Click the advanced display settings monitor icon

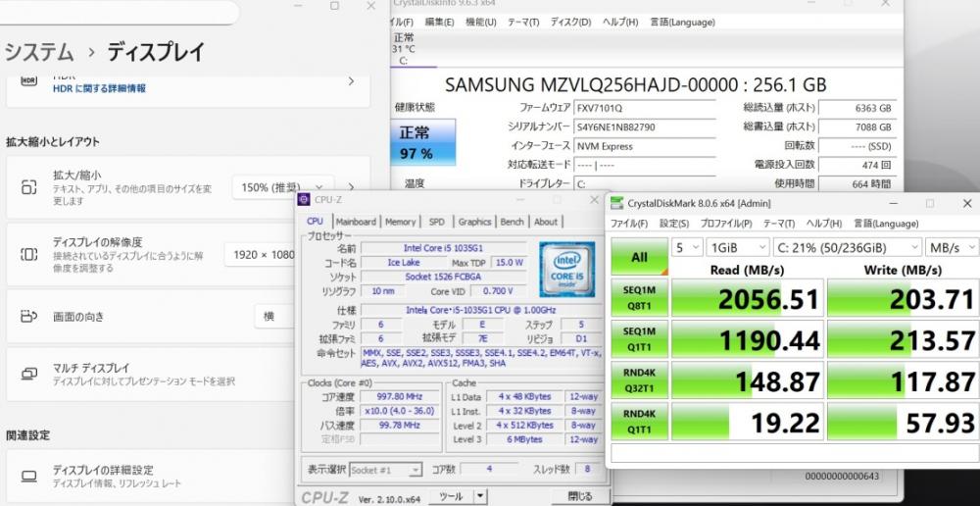[x=28, y=476]
